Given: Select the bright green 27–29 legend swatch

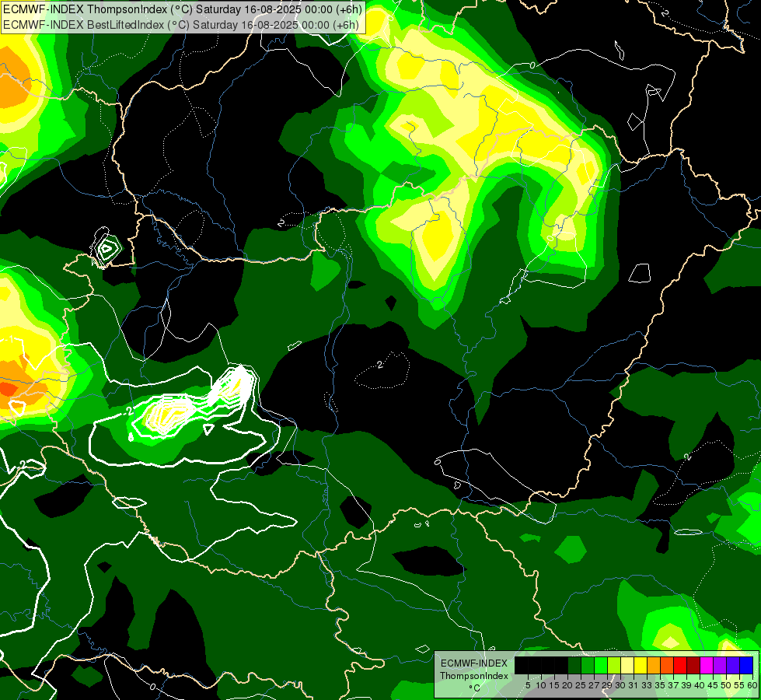Looking at the screenshot, I should tap(601, 665).
